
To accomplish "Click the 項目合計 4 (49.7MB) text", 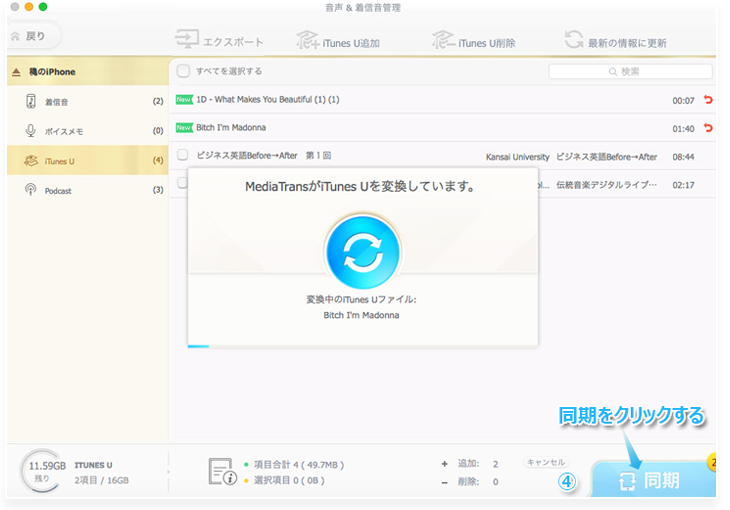I will (x=299, y=465).
